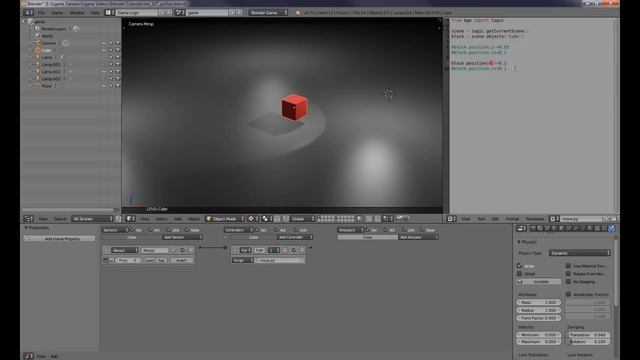Click the Add Game Property button

(60, 239)
